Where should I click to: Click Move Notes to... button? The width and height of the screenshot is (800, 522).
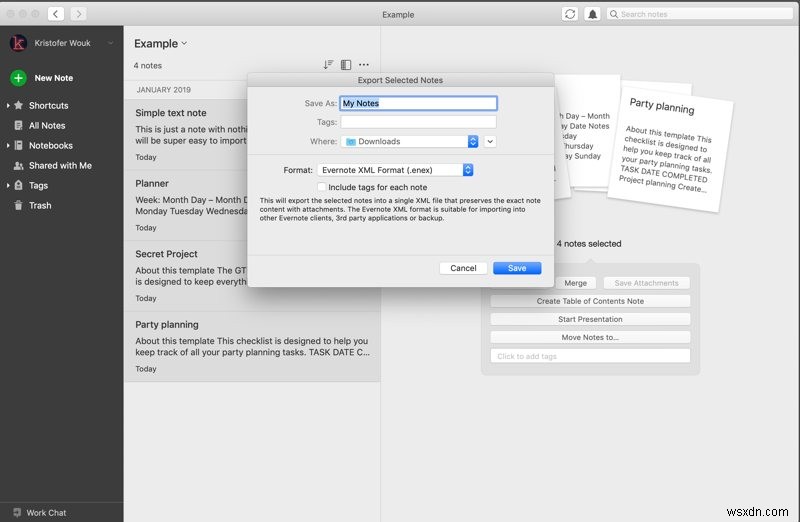[590, 337]
